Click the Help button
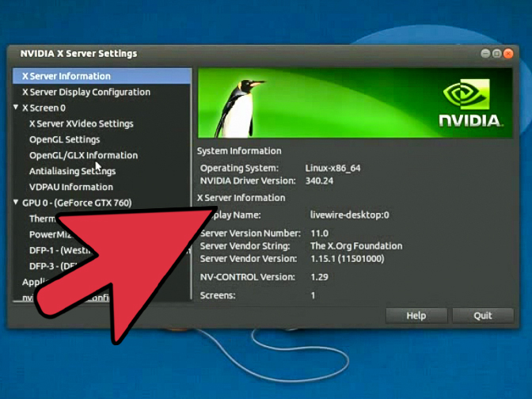 tap(416, 316)
